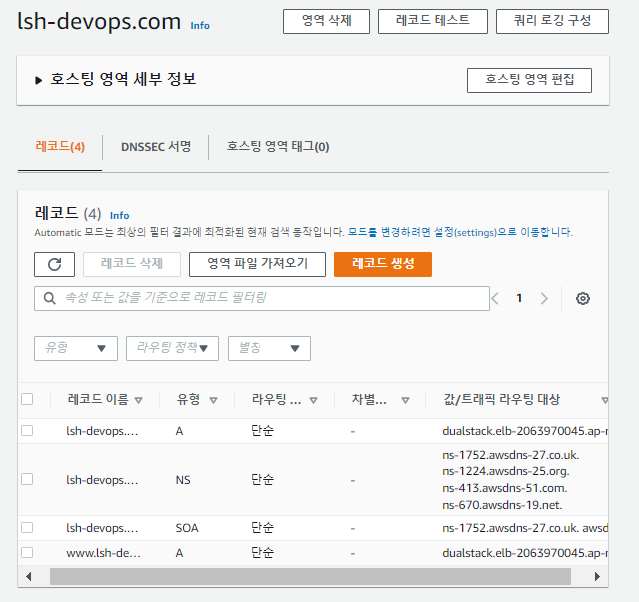Sort by 레코드 이름 column arrow
This screenshot has height=602, width=639.
click(139, 400)
